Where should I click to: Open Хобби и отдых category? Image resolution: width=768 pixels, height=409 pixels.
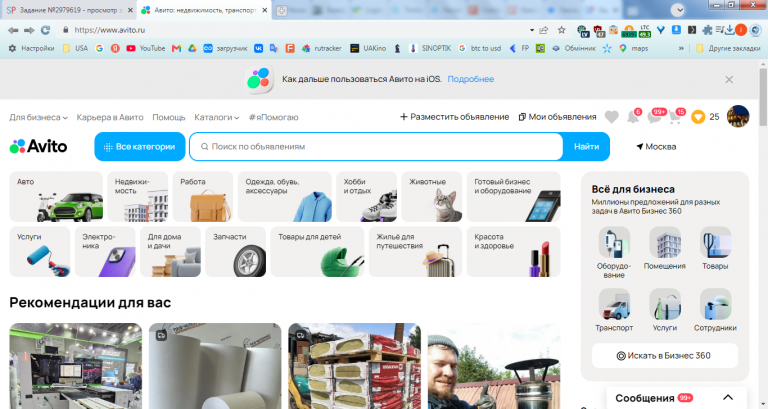[x=366, y=196]
